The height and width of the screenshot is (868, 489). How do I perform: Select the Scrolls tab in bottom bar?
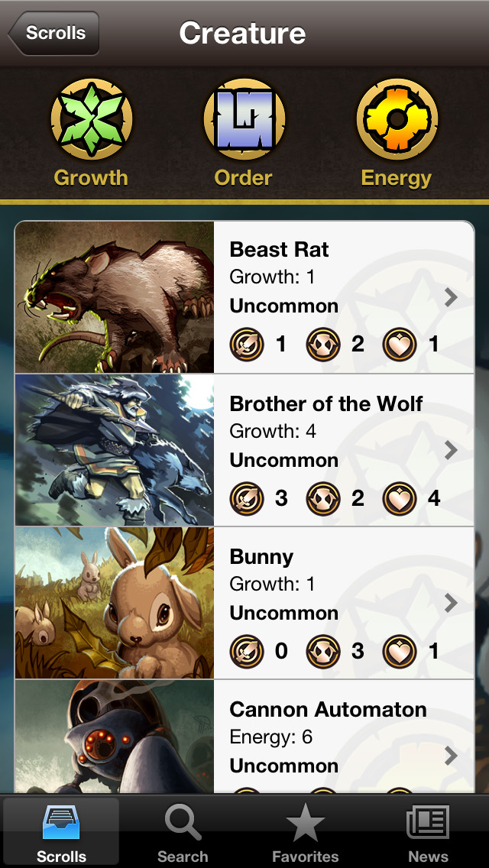coord(61,832)
